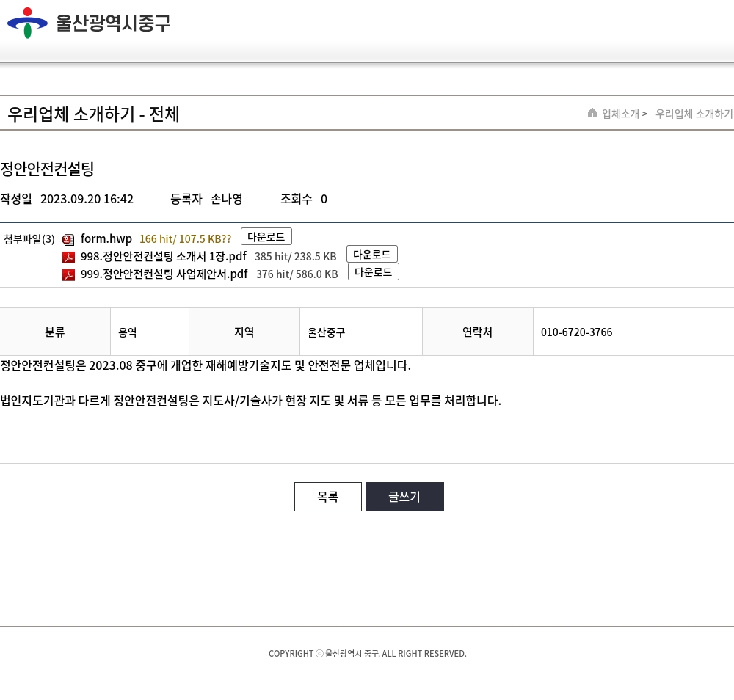Click PDF icon for 999.정안안전컨설팅 사업제안서
734x700 pixels.
click(x=68, y=274)
